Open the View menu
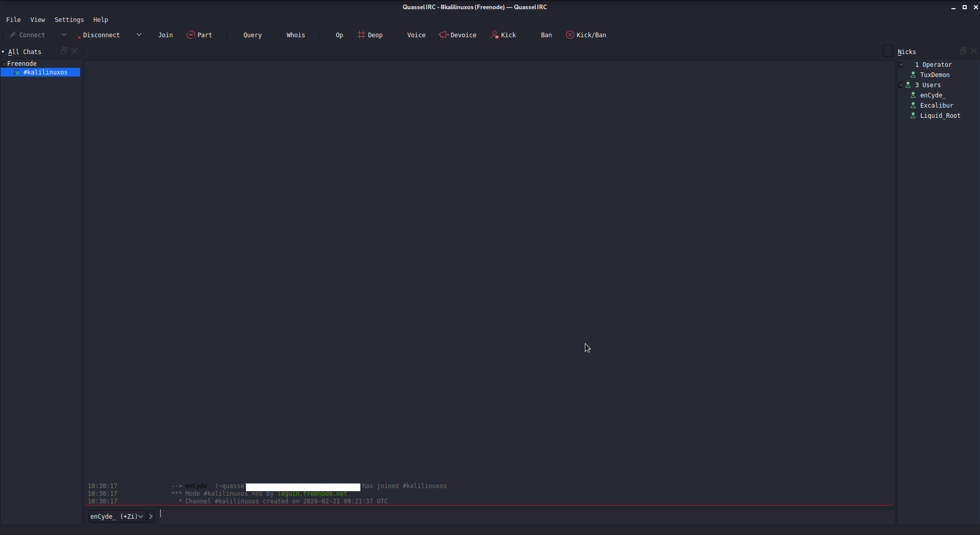The height and width of the screenshot is (535, 980). point(37,20)
